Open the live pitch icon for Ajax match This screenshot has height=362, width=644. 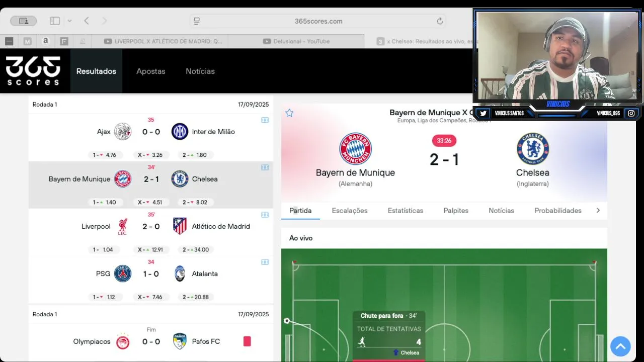click(265, 120)
